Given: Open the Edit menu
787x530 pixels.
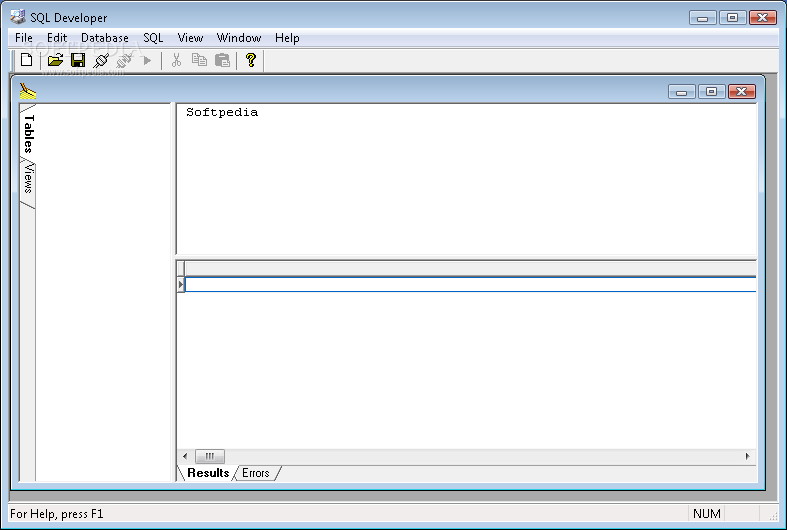Looking at the screenshot, I should [57, 38].
